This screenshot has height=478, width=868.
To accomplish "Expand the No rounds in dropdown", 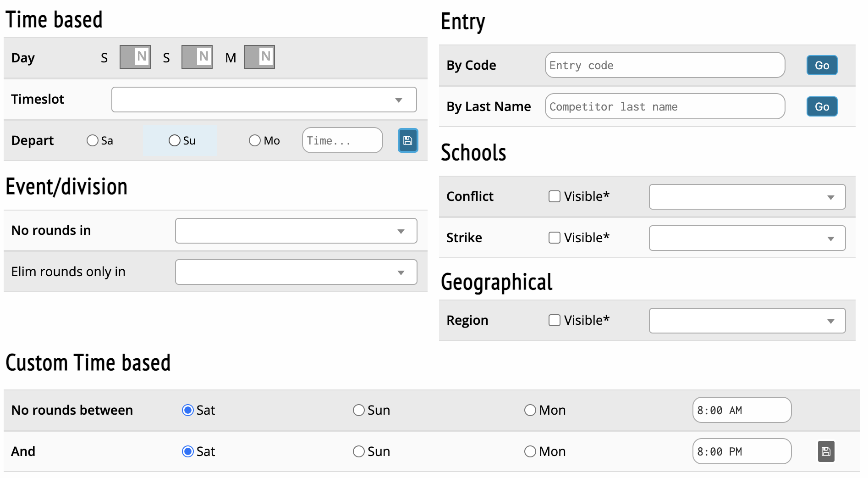I will coord(296,231).
